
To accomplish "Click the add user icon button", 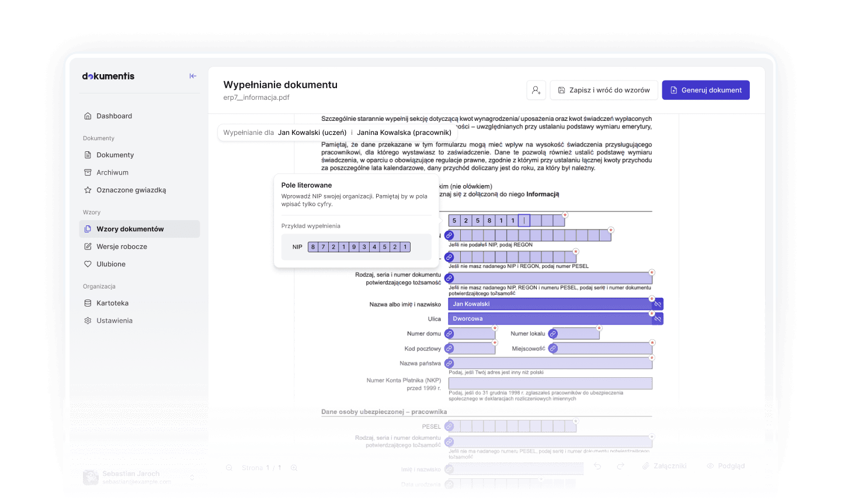I will (536, 90).
